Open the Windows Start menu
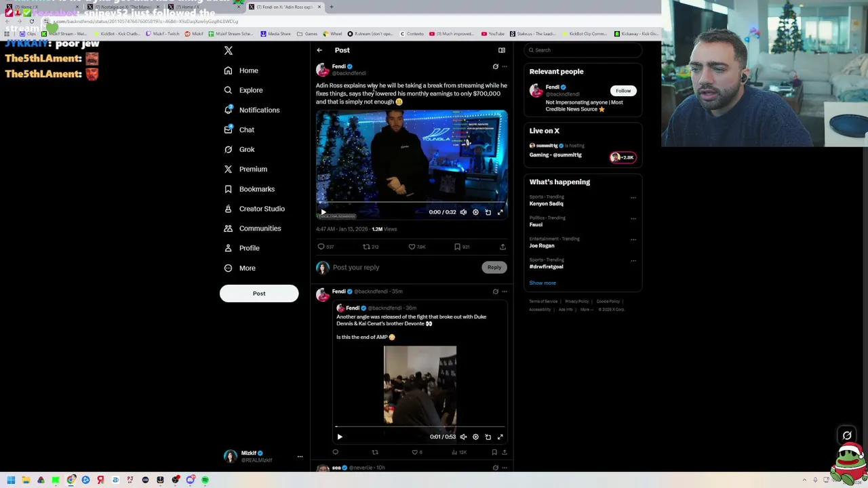Image resolution: width=868 pixels, height=488 pixels. coord(11,480)
